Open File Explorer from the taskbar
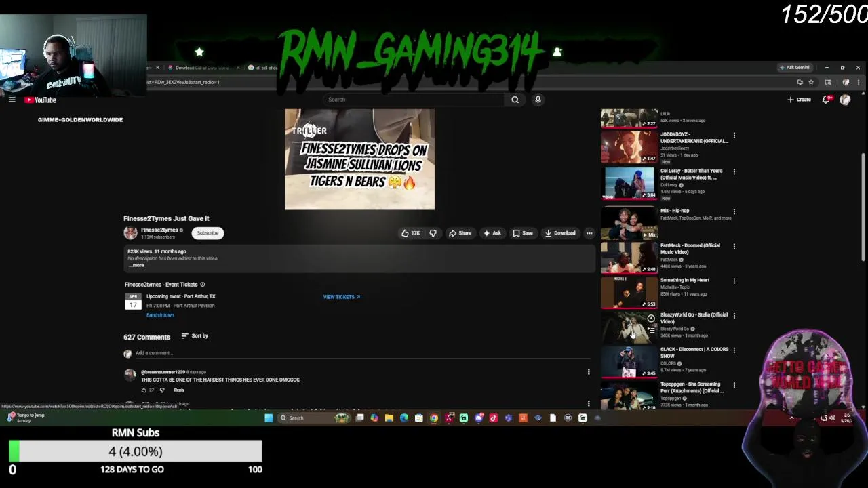This screenshot has height=488, width=868. [x=389, y=418]
